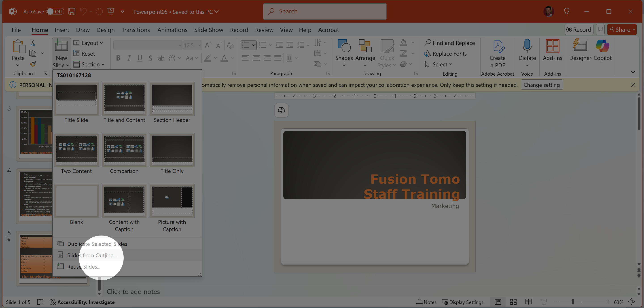Click Find and Replace
Image resolution: width=644 pixels, height=308 pixels.
[x=449, y=43]
